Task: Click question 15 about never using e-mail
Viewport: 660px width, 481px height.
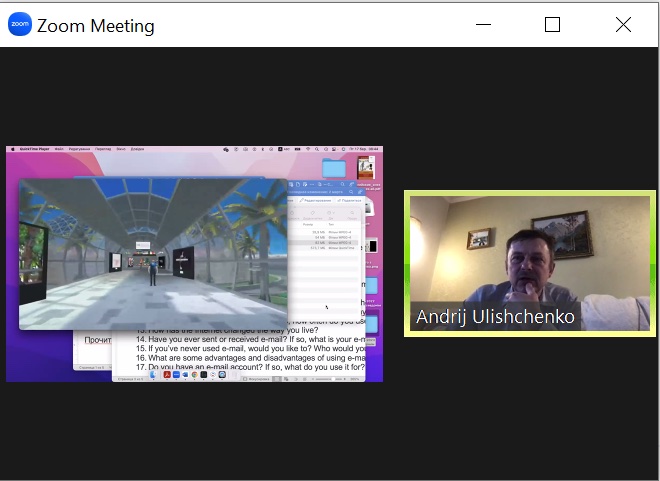Action: pos(250,348)
